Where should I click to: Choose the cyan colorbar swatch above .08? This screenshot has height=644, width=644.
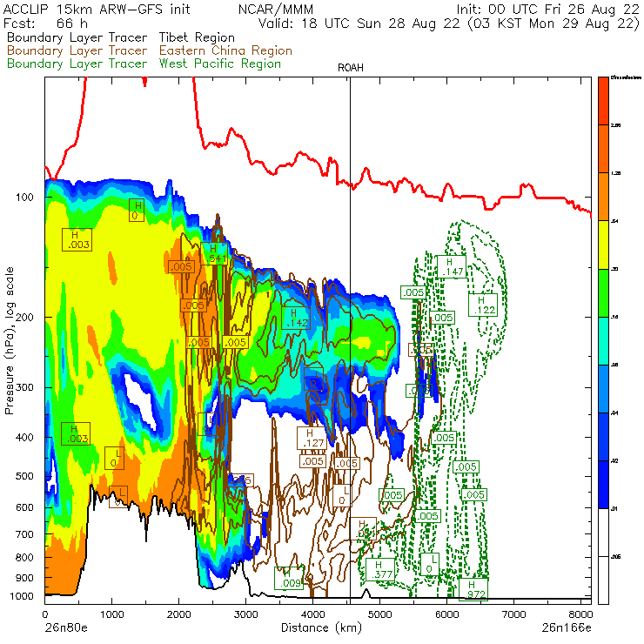(603, 341)
